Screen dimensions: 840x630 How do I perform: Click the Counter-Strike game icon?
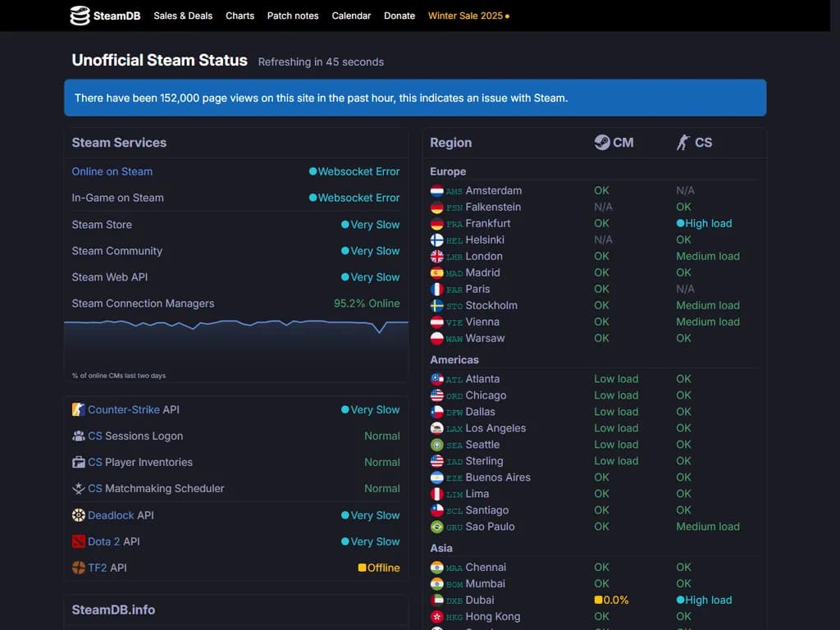pos(79,409)
